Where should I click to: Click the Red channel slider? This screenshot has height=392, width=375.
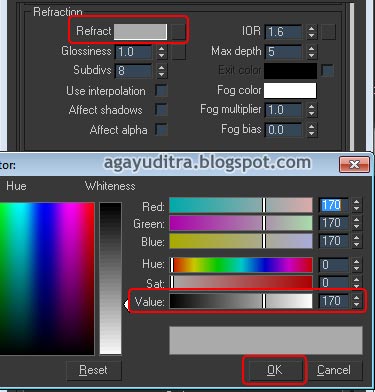coord(241,205)
